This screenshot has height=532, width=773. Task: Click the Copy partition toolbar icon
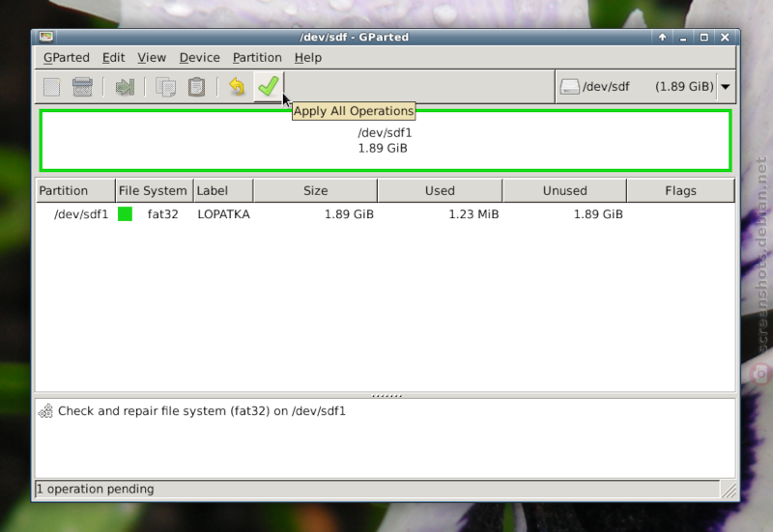click(x=165, y=87)
